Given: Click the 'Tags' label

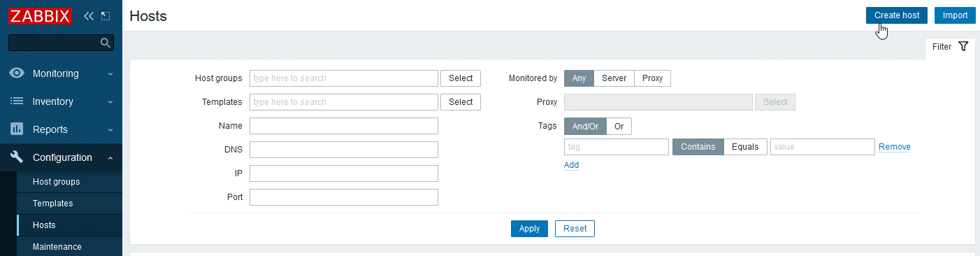Looking at the screenshot, I should coord(547,126).
